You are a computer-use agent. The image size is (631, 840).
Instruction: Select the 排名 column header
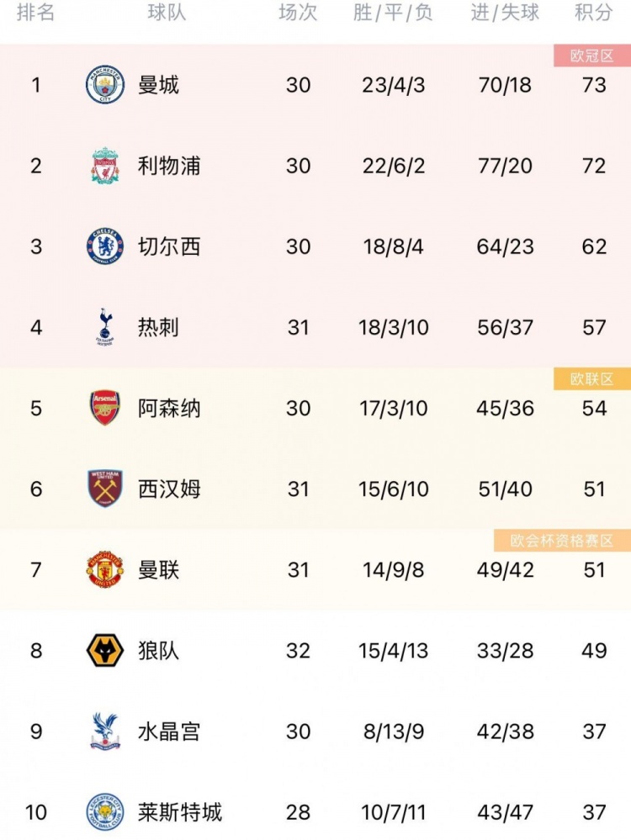pos(36,13)
